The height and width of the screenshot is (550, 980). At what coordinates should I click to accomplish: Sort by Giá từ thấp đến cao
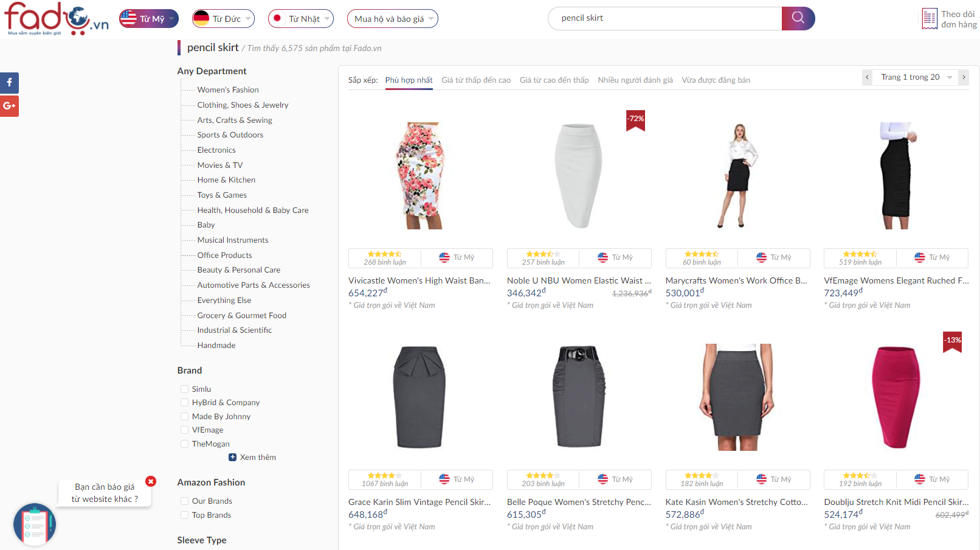pos(476,80)
